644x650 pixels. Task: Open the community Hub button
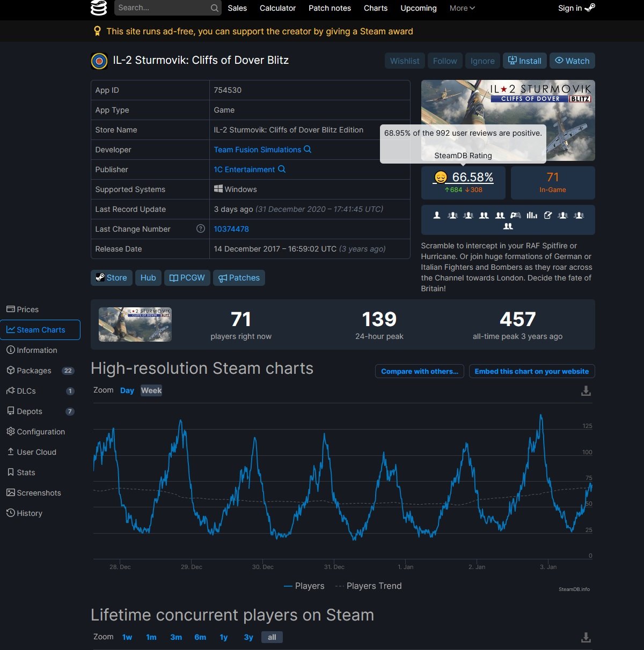pos(148,278)
